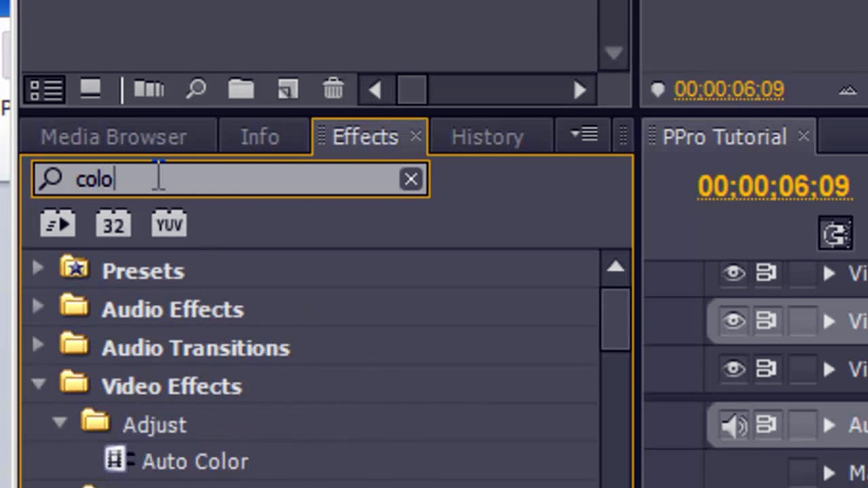Filter by YUV Effects icon
This screenshot has height=488, width=868.
(x=169, y=223)
